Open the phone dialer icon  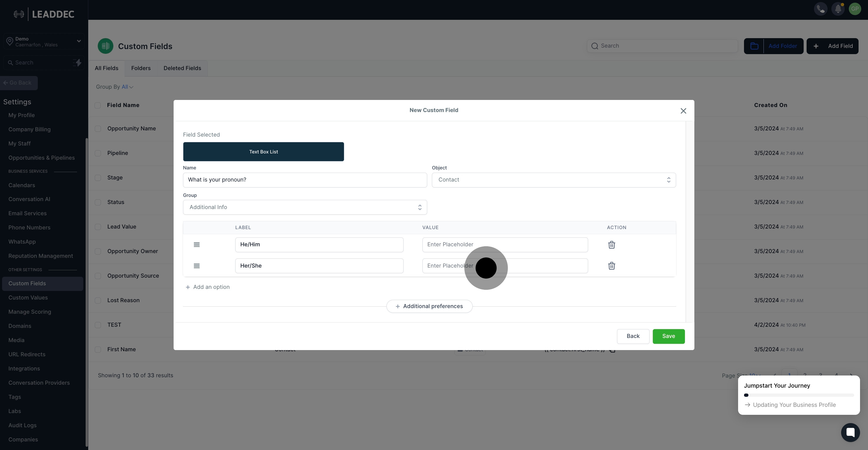820,9
